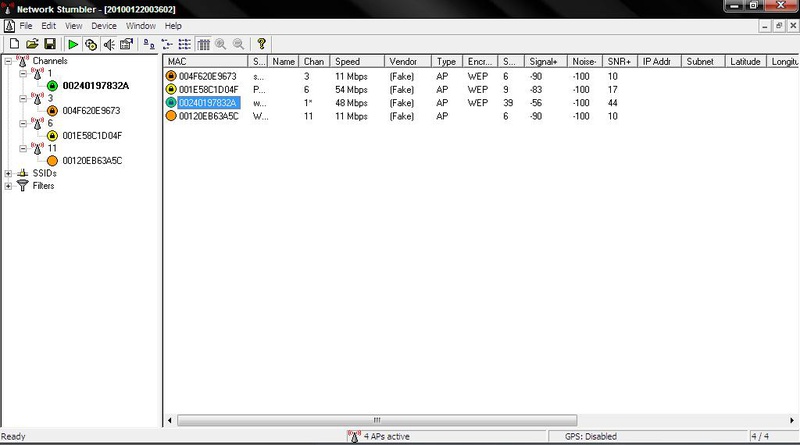The height and width of the screenshot is (445, 800).
Task: Toggle MIDI sound speaker icon
Action: (109, 44)
